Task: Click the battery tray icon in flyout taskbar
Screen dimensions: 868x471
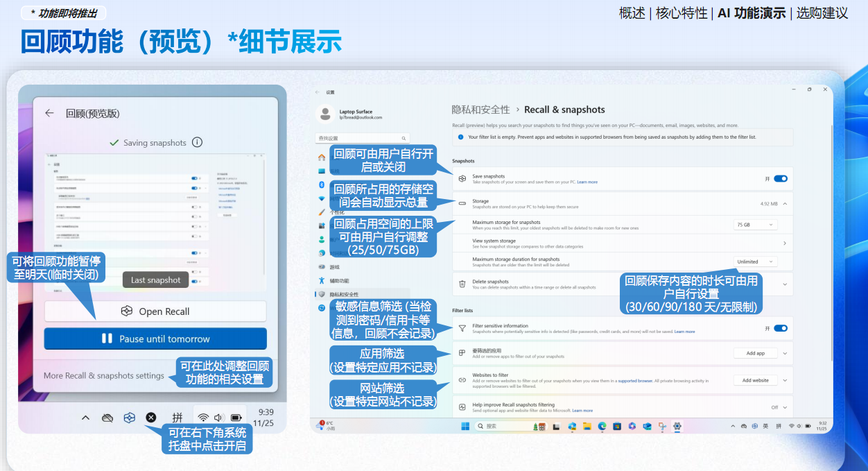Action: pos(236,418)
